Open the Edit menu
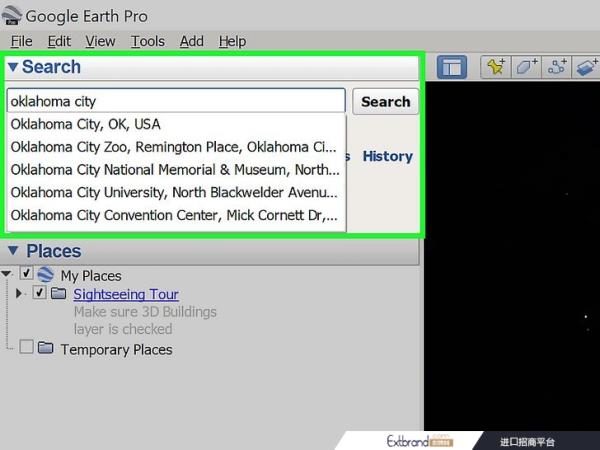 59,41
